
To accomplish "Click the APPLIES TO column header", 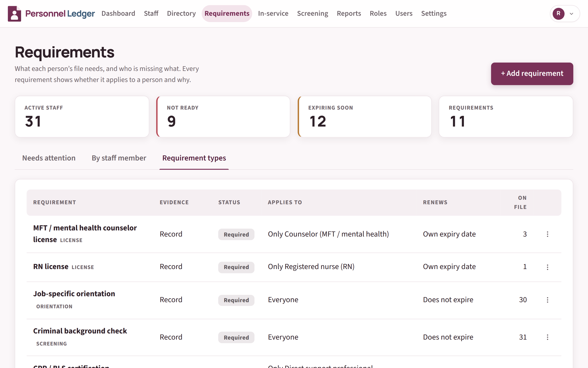I will [x=285, y=202].
